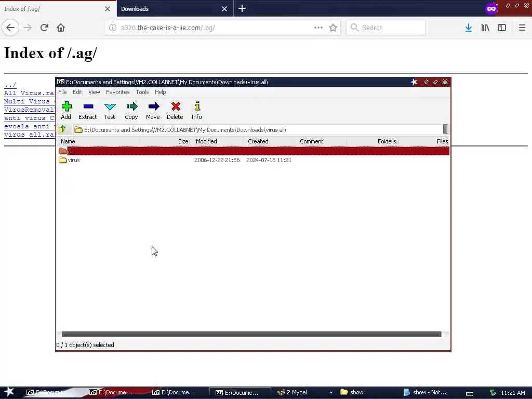The image size is (532, 399).
Task: Open a new browser tab
Action: (242, 8)
